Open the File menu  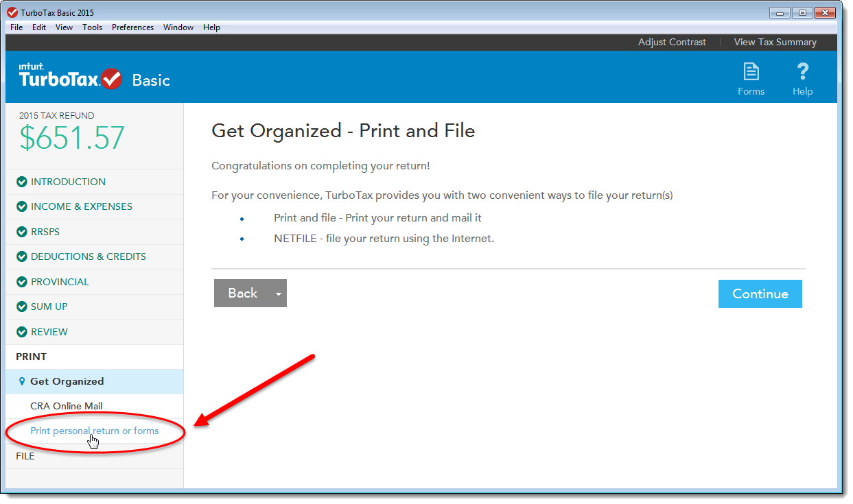16,27
